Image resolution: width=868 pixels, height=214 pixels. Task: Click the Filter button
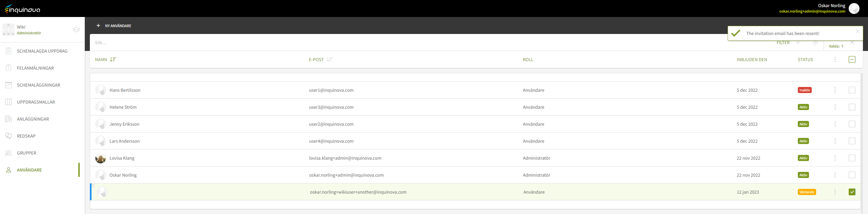[x=783, y=43]
